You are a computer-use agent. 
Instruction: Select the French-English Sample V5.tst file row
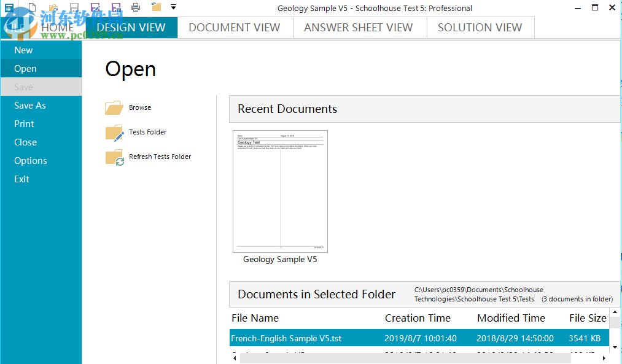pos(419,338)
